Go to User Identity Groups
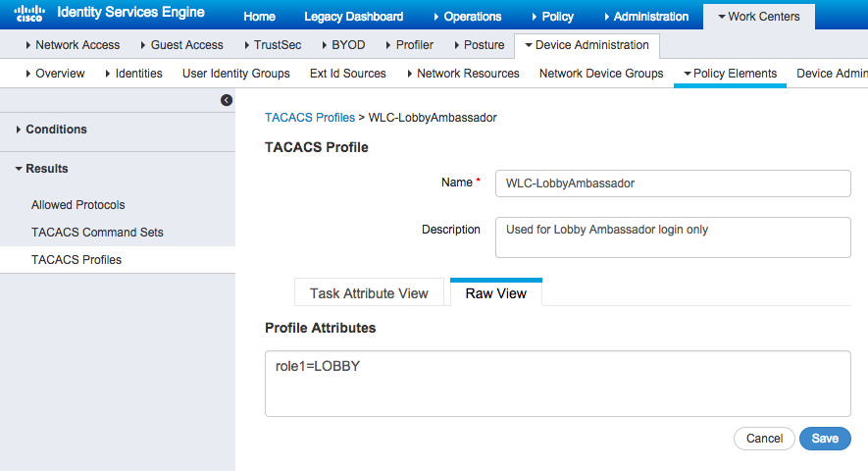The width and height of the screenshot is (868, 471). point(236,74)
